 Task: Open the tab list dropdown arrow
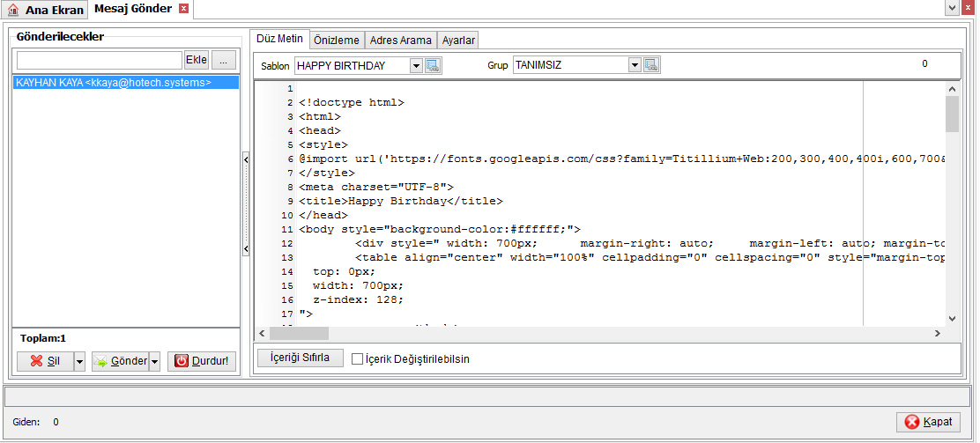point(953,8)
